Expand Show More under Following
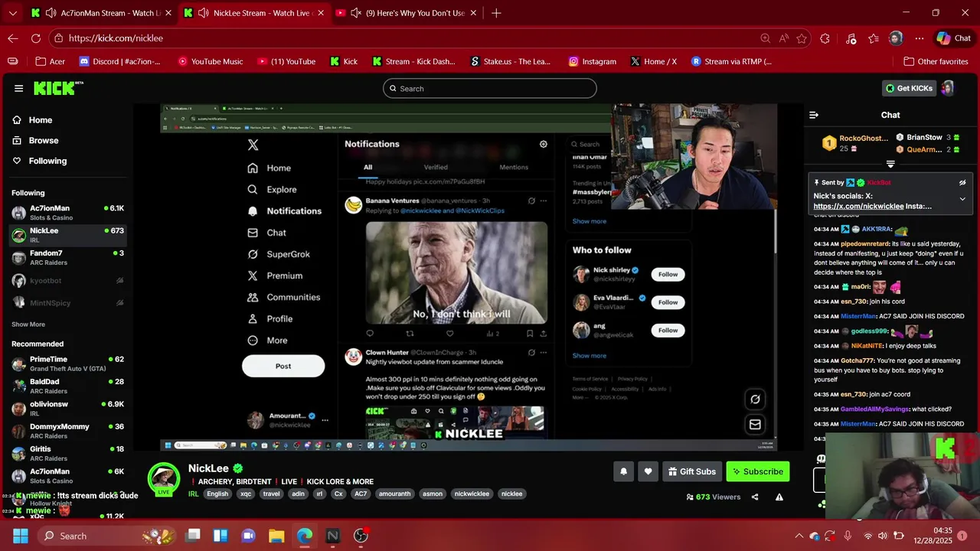 click(28, 324)
